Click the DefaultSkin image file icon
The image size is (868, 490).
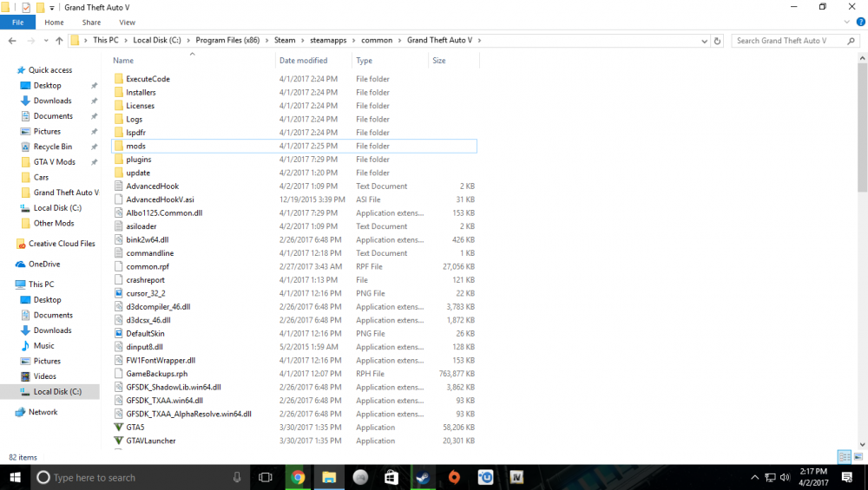[118, 334]
